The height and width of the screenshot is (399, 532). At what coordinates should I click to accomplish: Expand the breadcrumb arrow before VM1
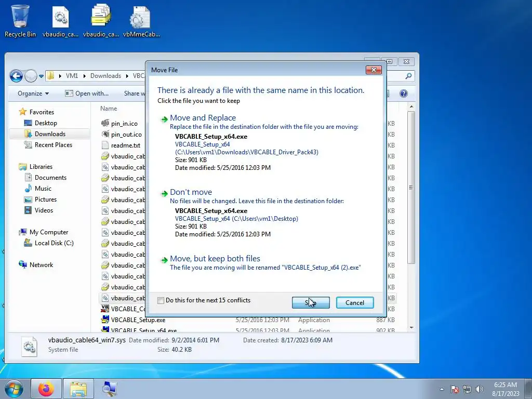(x=60, y=76)
